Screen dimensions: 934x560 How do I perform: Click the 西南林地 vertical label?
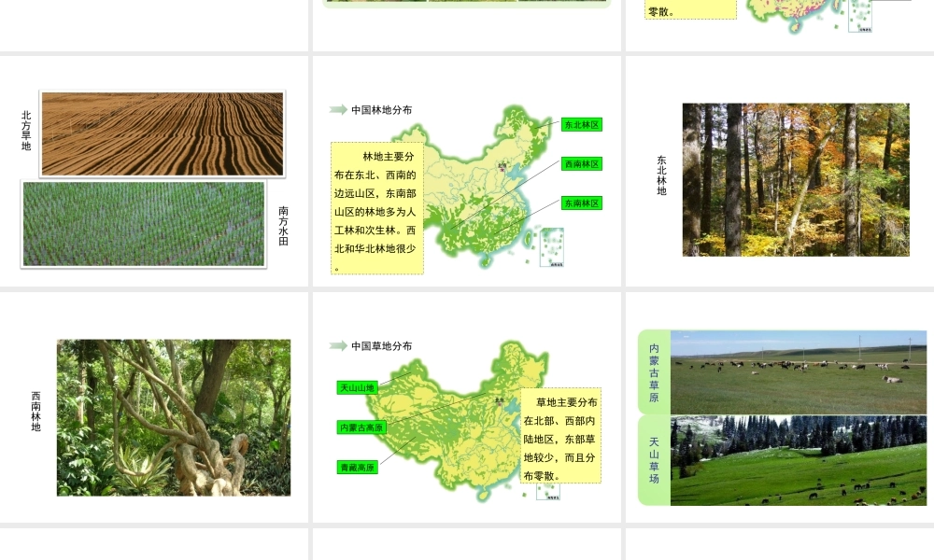[x=36, y=412]
